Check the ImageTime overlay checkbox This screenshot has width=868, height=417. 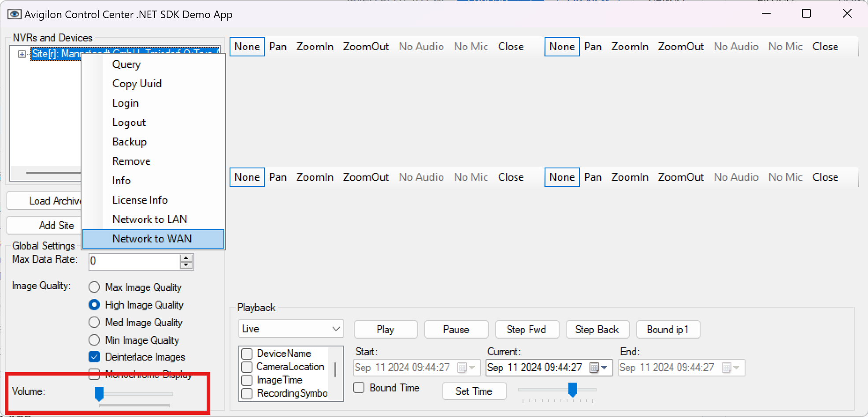click(247, 380)
